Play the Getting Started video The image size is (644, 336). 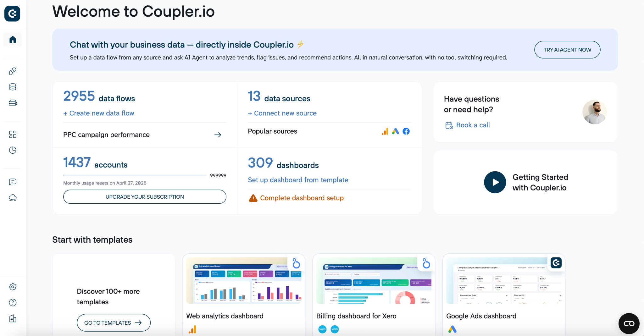click(x=495, y=182)
